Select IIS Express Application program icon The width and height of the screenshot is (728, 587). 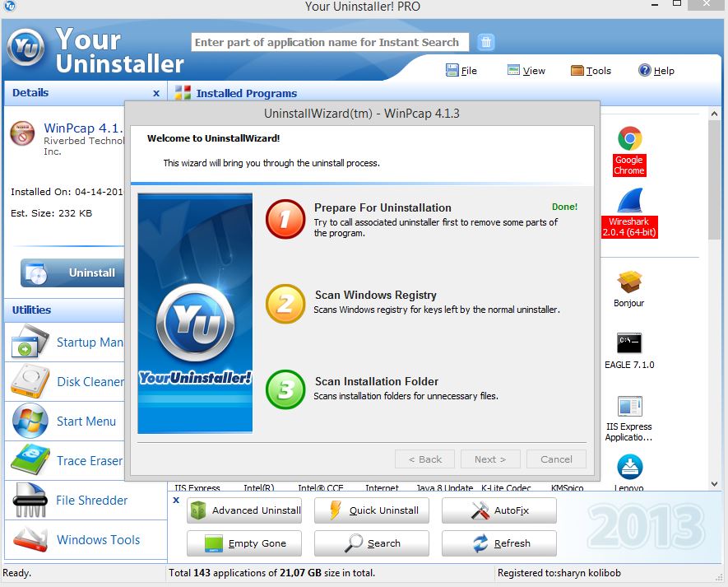[629, 418]
